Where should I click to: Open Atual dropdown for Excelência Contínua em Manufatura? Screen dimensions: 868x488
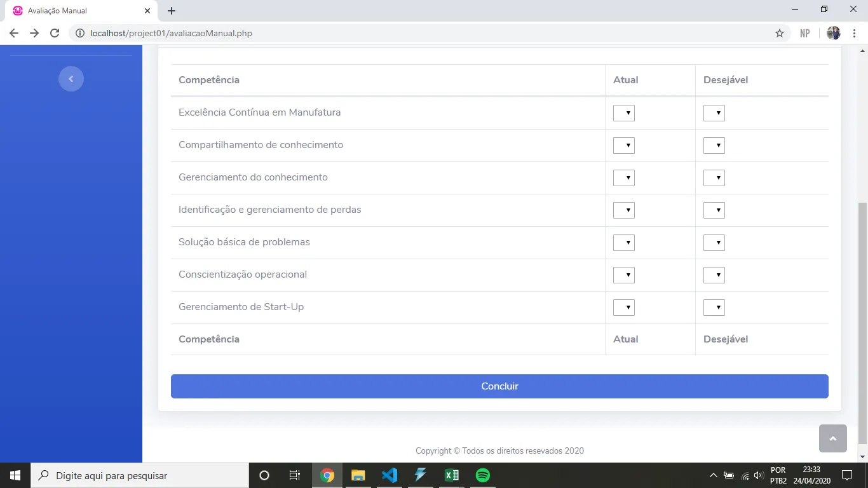tap(624, 113)
